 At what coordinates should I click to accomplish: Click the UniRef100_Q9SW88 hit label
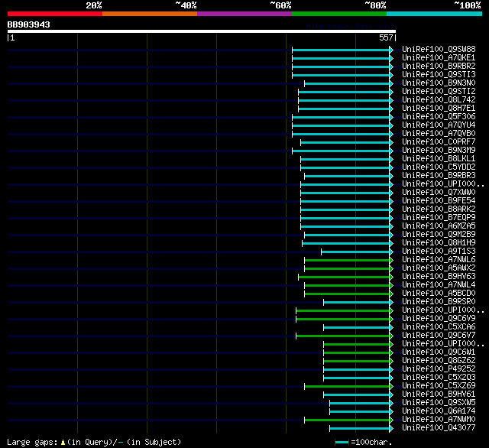(x=439, y=49)
